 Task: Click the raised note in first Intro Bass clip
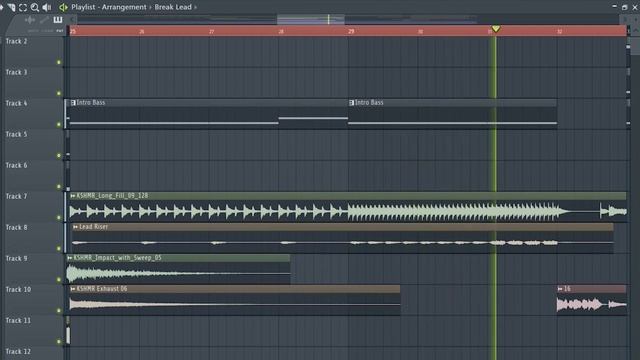pyautogui.click(x=313, y=118)
